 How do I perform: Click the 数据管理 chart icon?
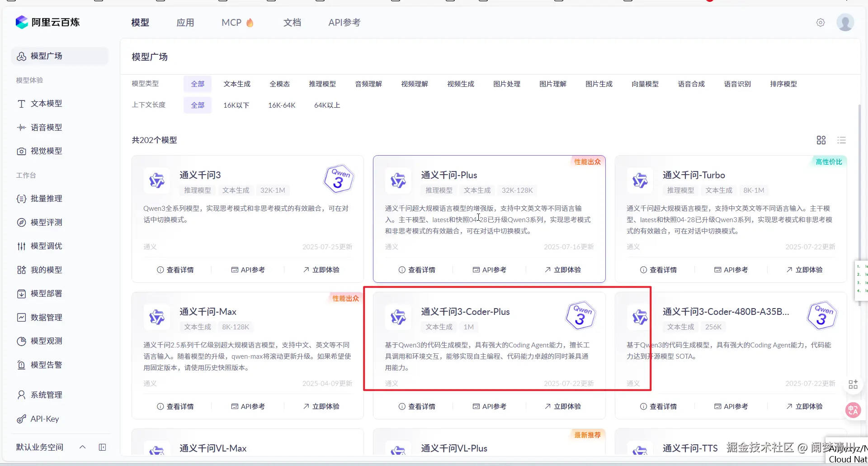[x=21, y=318]
